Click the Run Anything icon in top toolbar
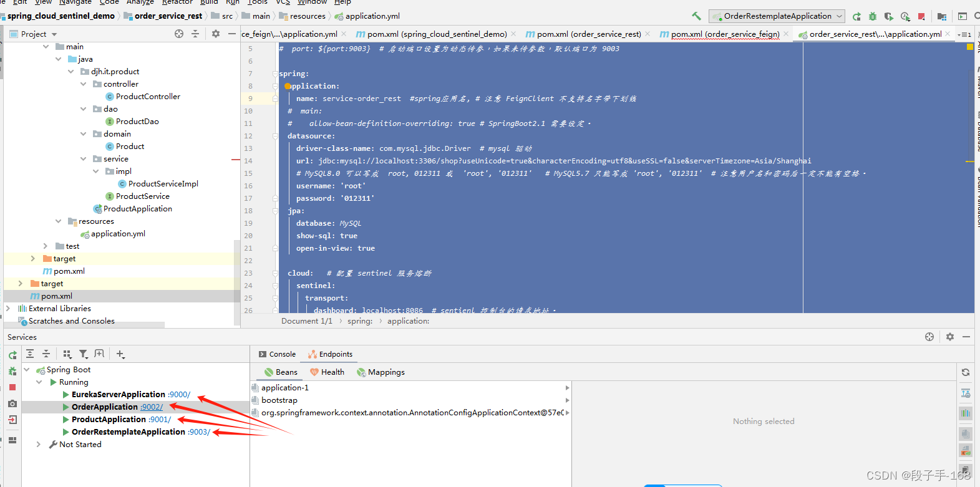980x487 pixels. click(x=963, y=16)
